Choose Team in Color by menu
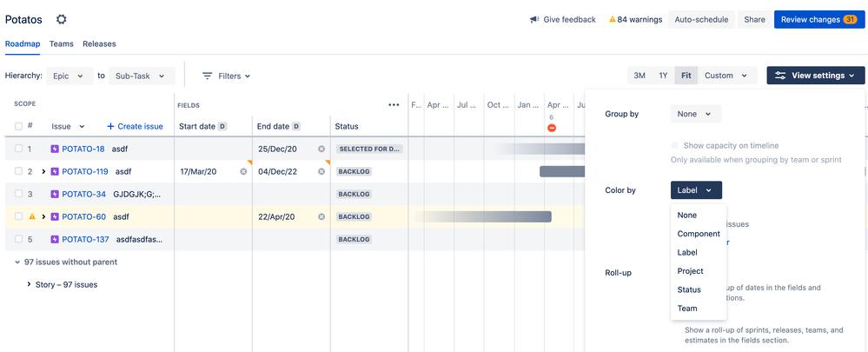 (x=699, y=309)
